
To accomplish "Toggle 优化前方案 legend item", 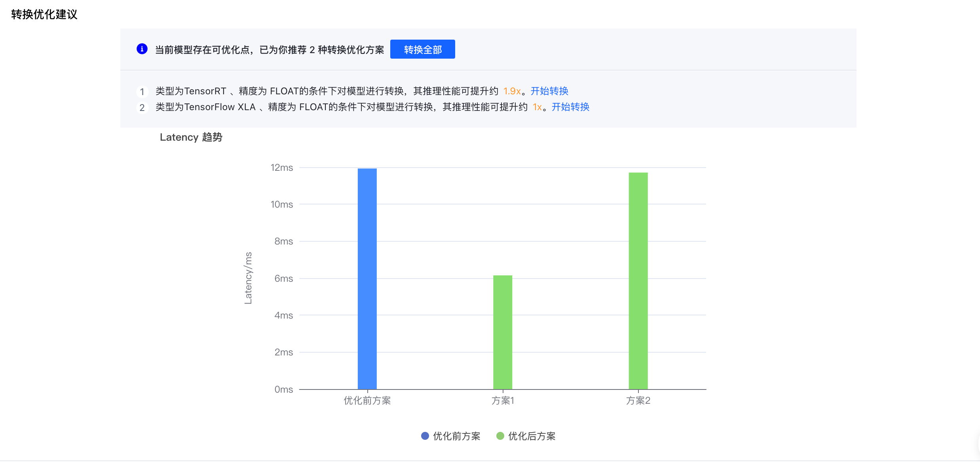I will click(x=456, y=436).
